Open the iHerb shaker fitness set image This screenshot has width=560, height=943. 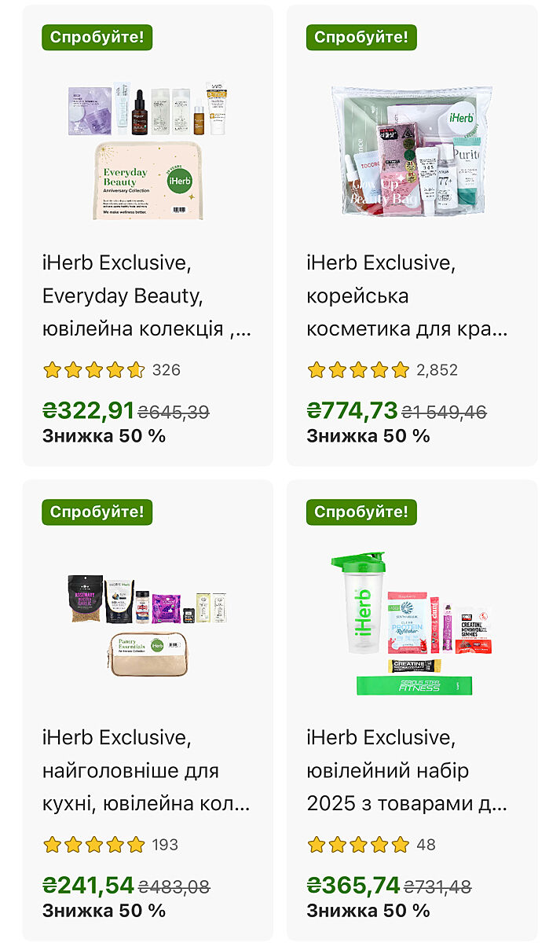(x=412, y=625)
